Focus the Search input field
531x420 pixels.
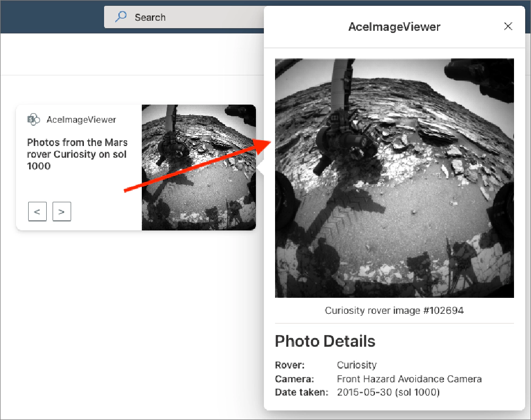[x=184, y=17]
